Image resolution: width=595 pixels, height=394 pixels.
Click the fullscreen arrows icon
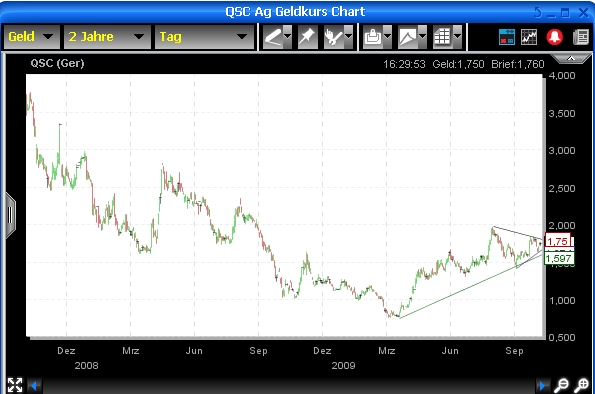click(x=15, y=385)
